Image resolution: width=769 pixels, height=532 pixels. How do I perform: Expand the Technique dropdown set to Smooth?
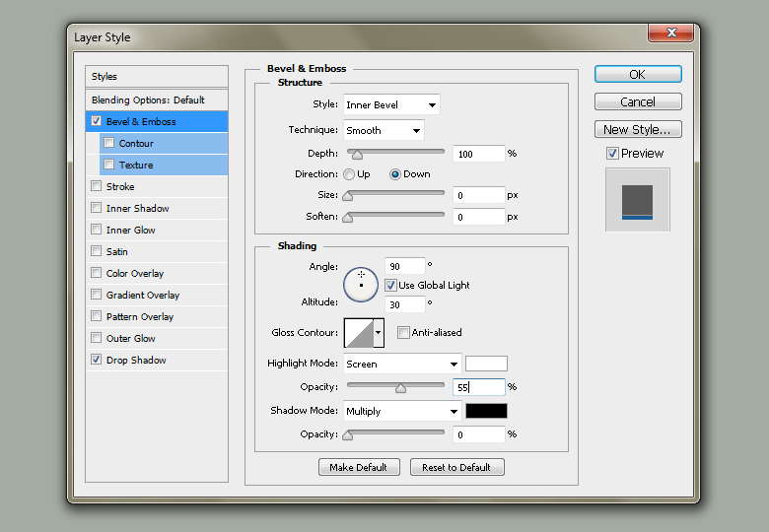coord(383,130)
